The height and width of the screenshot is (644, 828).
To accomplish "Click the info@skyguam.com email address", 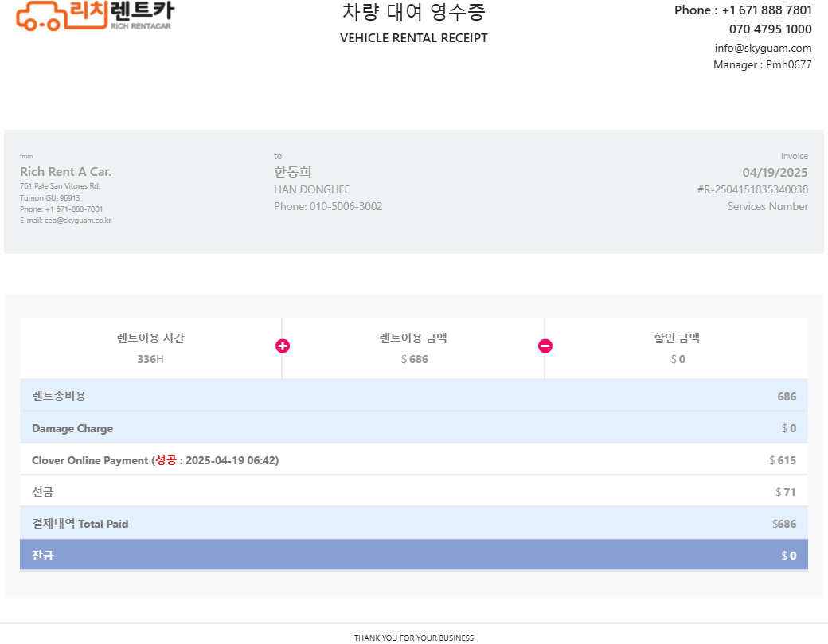I will pyautogui.click(x=763, y=48).
